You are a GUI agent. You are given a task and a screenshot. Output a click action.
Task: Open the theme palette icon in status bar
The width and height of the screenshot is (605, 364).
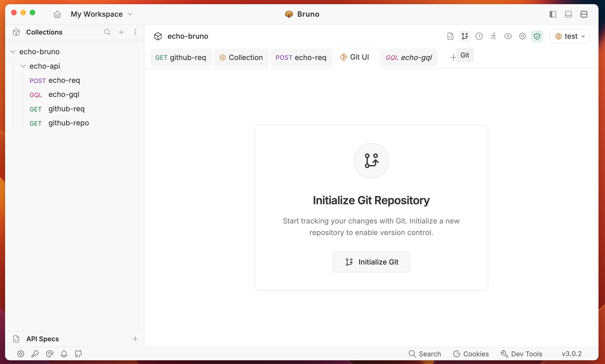50,354
